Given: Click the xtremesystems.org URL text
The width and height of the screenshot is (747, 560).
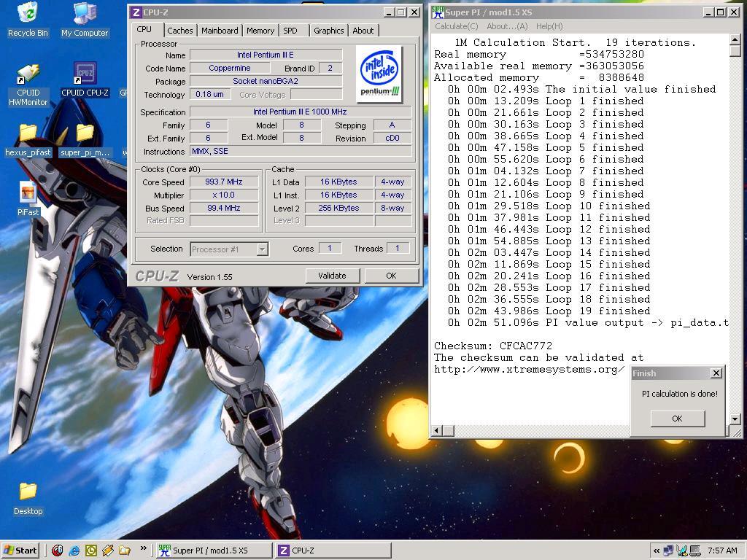Looking at the screenshot, I should point(529,370).
